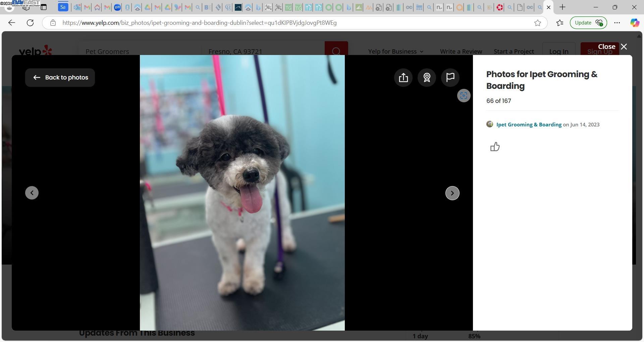Click the 'Jun 14, 2023' date text
The image size is (644, 342).
(x=585, y=124)
